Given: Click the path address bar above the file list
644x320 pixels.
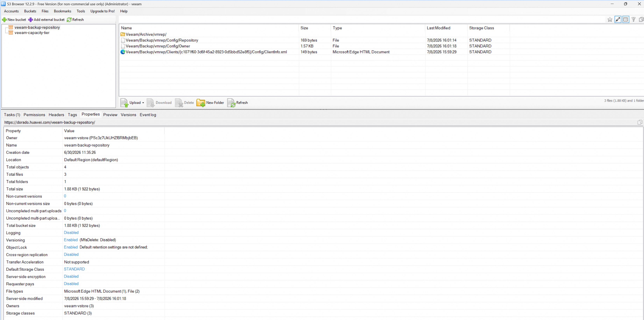Looking at the screenshot, I should pos(362,19).
